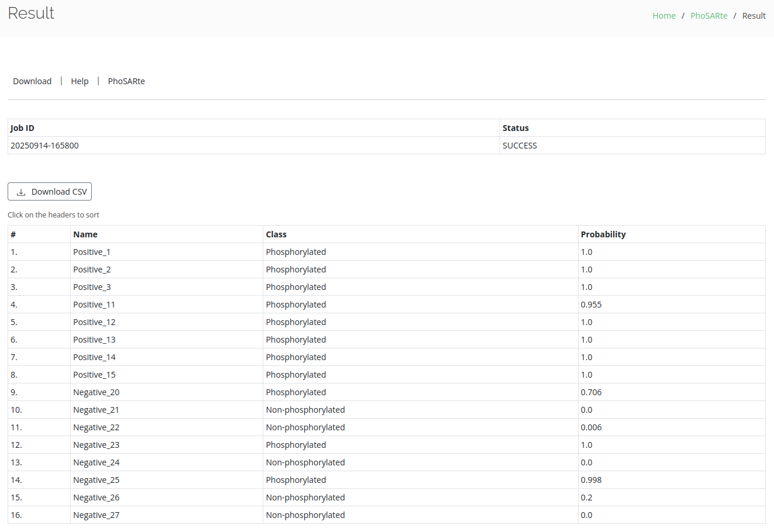774x532 pixels.
Task: Select the Positive_11 name cell
Action: [94, 305]
